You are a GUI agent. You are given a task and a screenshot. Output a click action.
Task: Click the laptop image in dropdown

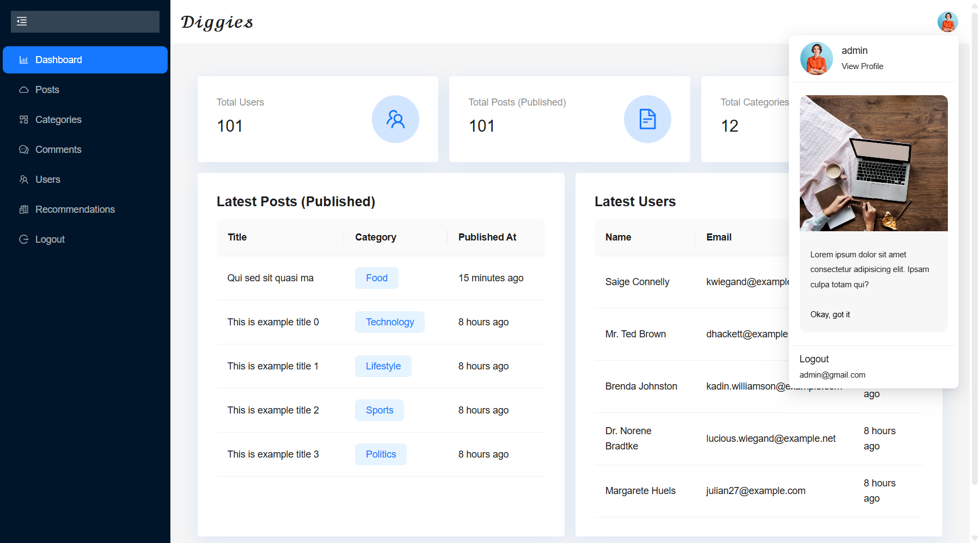click(x=873, y=163)
